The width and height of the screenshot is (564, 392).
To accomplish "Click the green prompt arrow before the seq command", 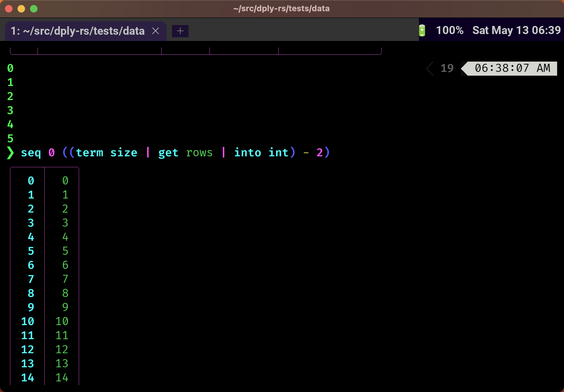I will point(10,153).
